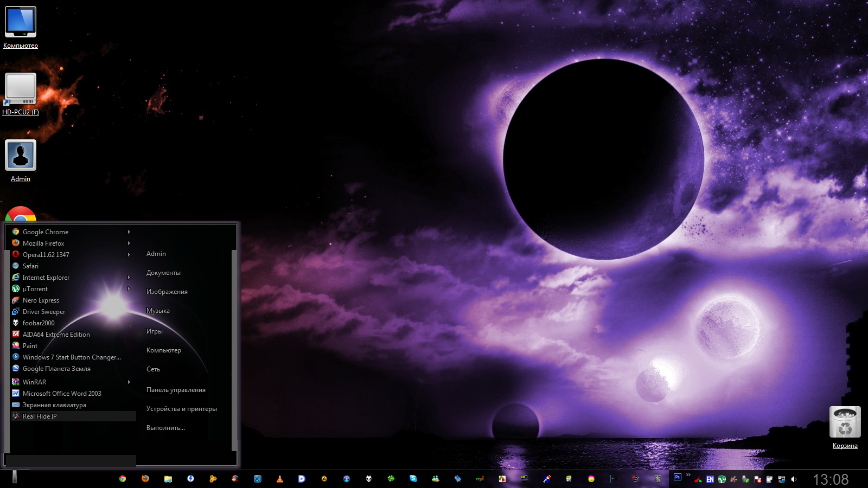Open the Корзина recycle bin on the desktop

pyautogui.click(x=845, y=423)
